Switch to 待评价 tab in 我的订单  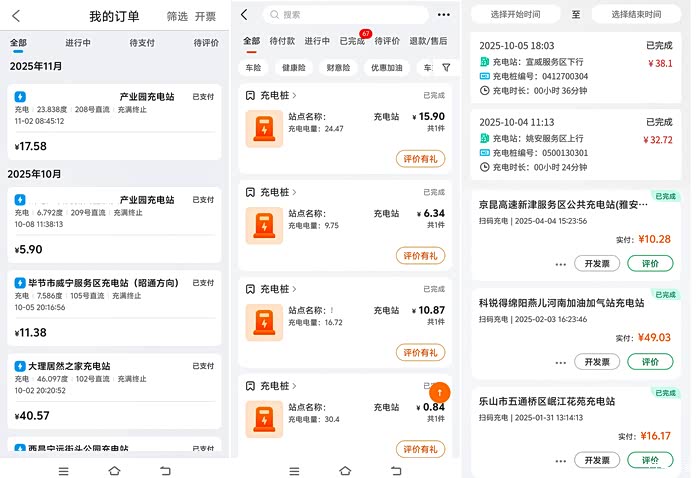[x=206, y=43]
